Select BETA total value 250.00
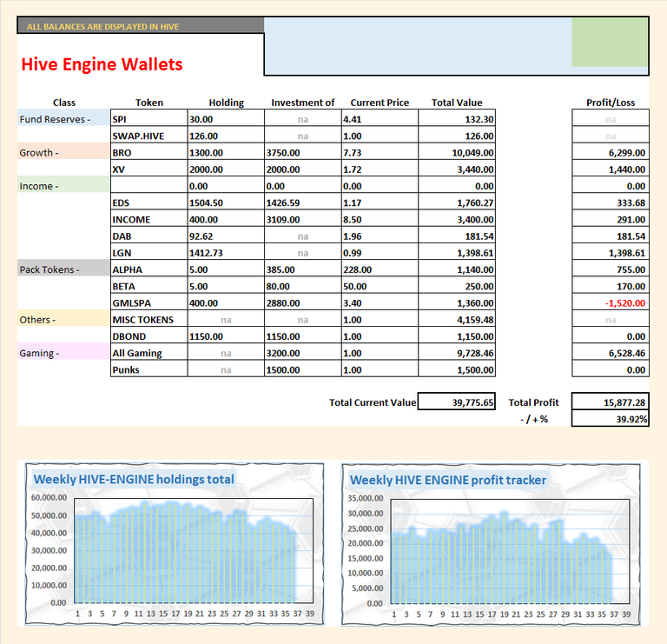 click(x=457, y=286)
